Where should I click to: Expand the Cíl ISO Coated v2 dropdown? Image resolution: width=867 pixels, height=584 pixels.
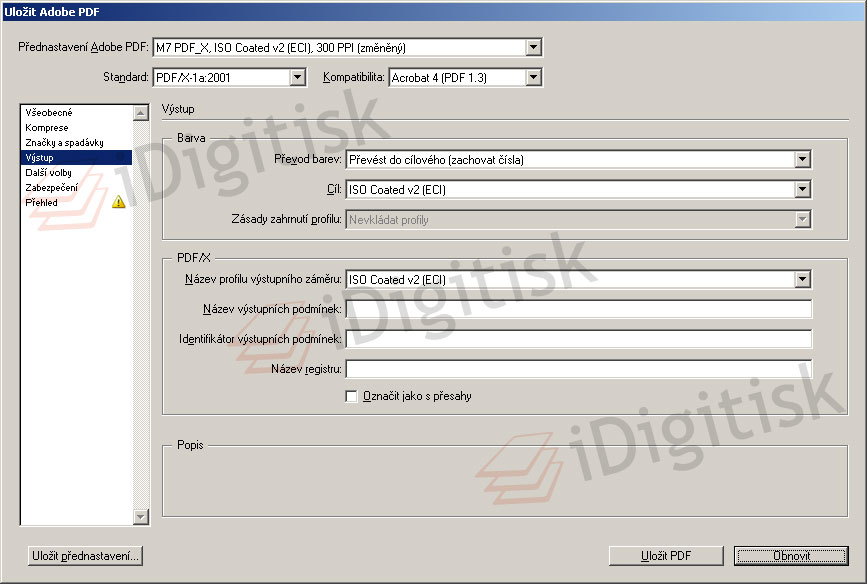578,190
